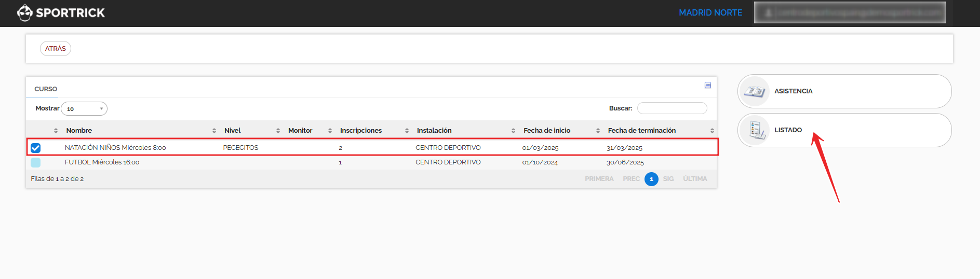Click CENTRO DEPORTIVO in the NATACIÓN row
The height and width of the screenshot is (279, 980).
448,148
